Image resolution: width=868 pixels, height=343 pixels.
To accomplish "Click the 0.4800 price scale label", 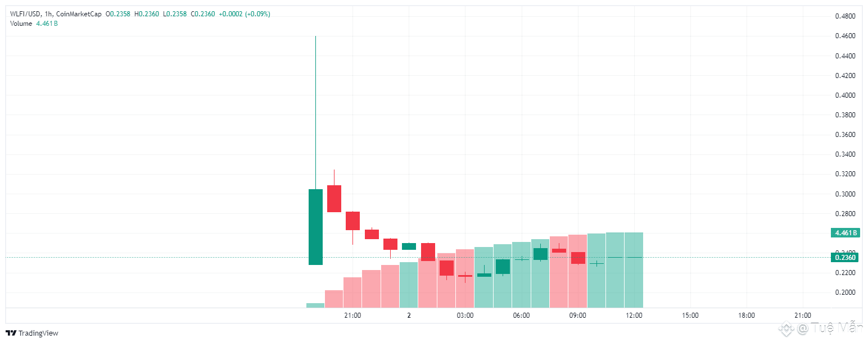I will (x=845, y=16).
